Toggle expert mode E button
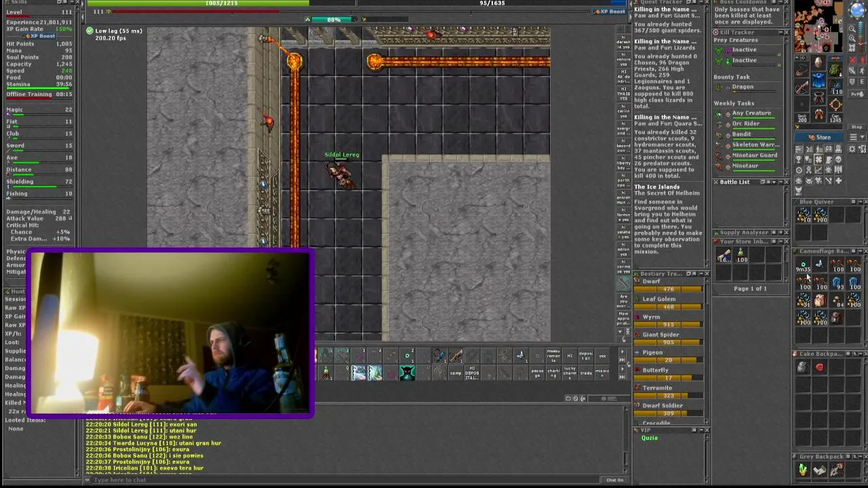The image size is (868, 488). [x=862, y=81]
